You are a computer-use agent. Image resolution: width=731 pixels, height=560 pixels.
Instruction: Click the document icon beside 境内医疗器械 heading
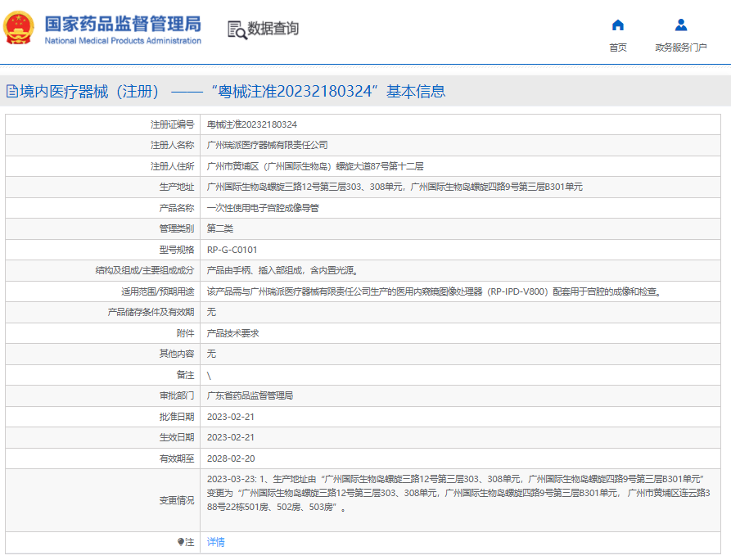(12, 92)
